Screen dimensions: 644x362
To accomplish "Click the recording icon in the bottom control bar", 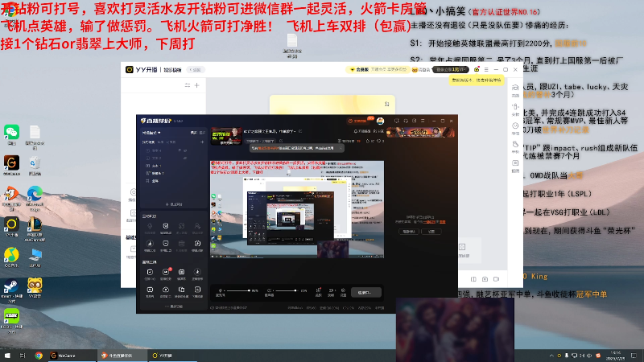I will pos(331,290).
